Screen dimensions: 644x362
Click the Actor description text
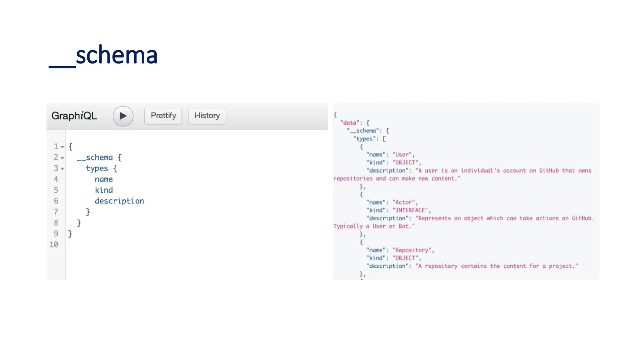pos(464,222)
